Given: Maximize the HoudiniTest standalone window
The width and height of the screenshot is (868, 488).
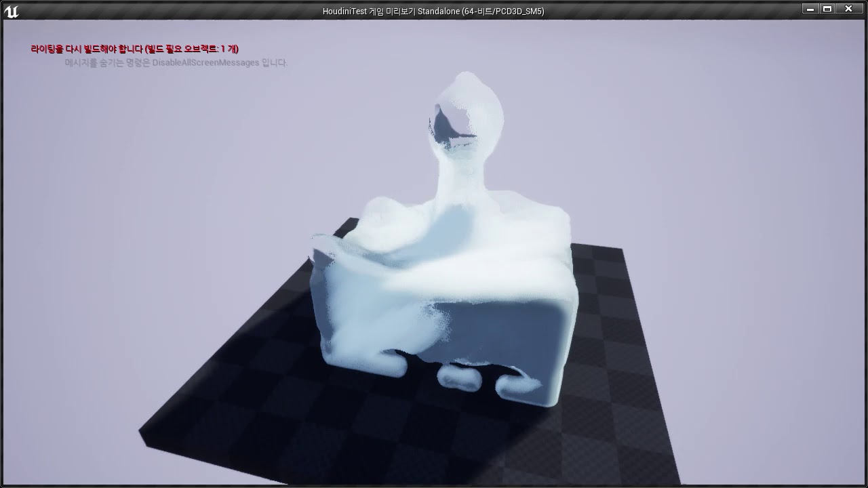Looking at the screenshot, I should pyautogui.click(x=827, y=9).
